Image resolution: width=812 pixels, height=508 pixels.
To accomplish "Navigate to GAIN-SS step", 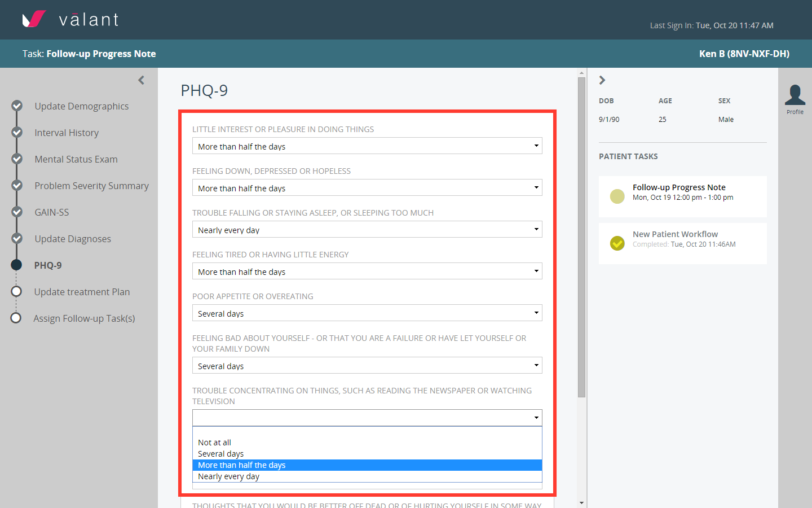I will click(52, 212).
